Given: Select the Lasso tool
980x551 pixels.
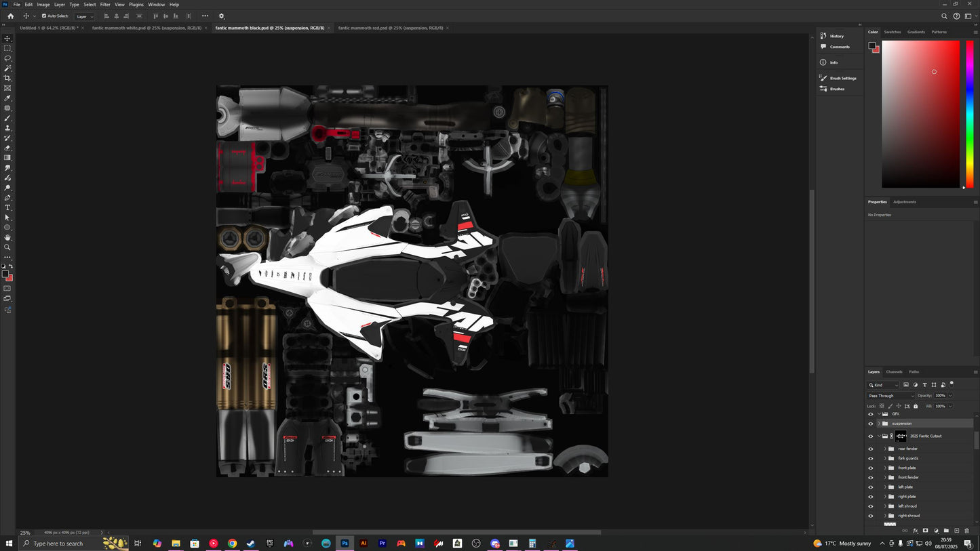Looking at the screenshot, I should 7,58.
